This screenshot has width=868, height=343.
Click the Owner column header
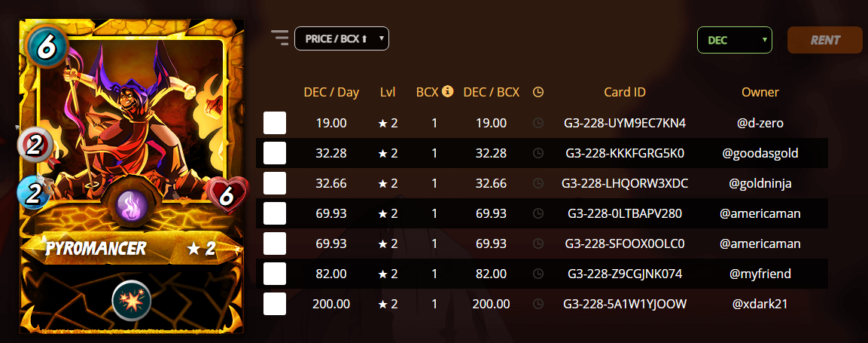tap(760, 93)
